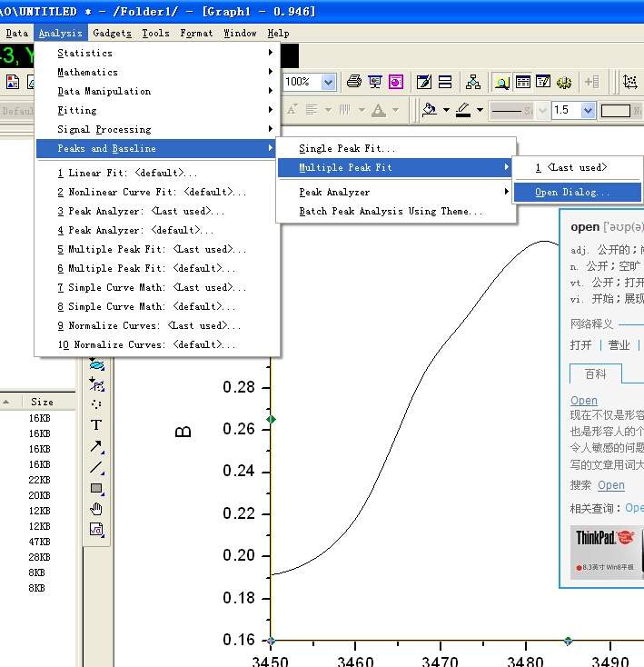Select Batch Peak Analysis Using Theme
The width and height of the screenshot is (644, 667).
coord(391,211)
